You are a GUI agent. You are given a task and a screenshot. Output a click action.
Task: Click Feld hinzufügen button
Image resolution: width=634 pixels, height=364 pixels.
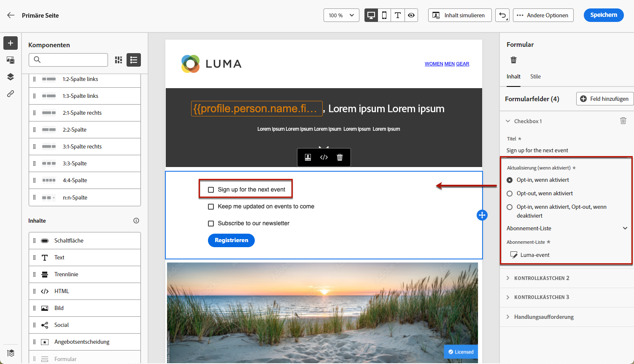(604, 99)
